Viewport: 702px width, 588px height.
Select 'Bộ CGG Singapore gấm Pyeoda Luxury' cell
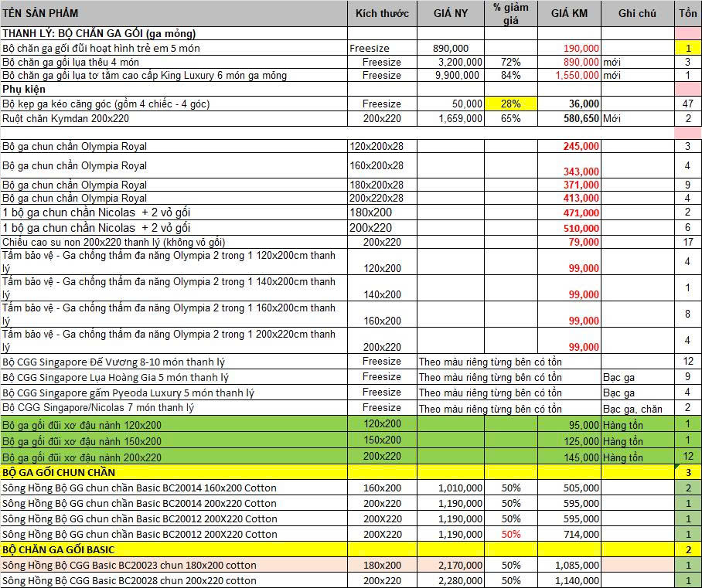[x=174, y=393]
